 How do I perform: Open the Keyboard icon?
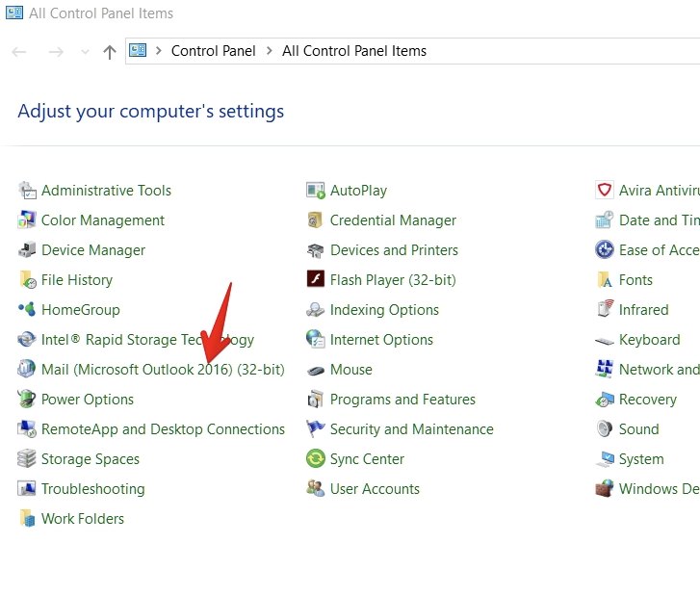coord(605,342)
